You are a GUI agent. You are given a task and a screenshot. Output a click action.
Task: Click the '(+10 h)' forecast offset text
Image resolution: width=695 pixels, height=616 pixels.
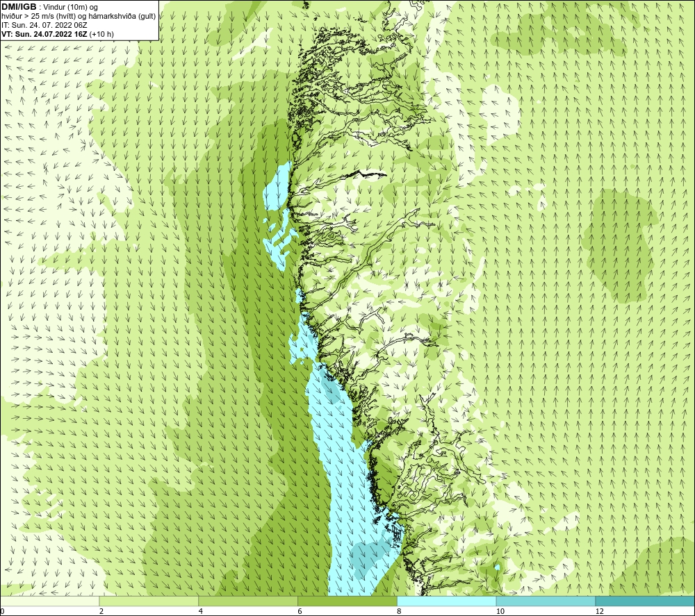tap(101, 34)
